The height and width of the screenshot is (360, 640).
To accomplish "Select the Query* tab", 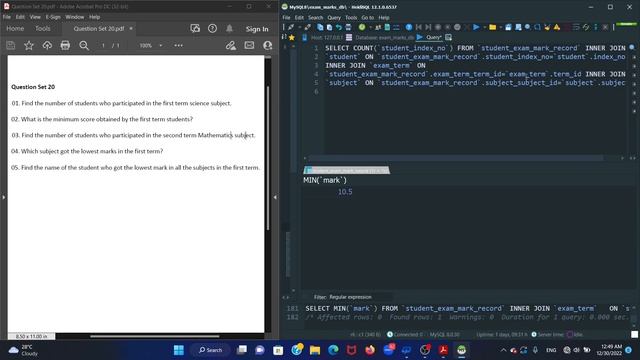I will click(x=429, y=38).
